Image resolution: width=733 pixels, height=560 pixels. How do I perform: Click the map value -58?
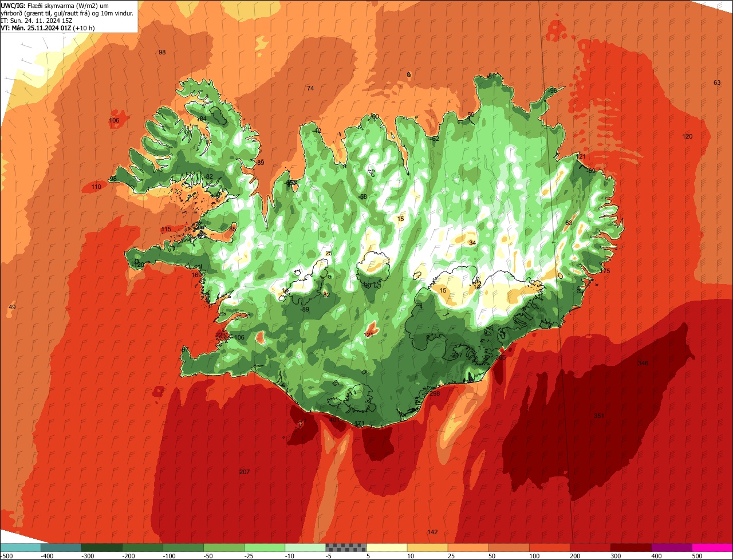pos(362,196)
